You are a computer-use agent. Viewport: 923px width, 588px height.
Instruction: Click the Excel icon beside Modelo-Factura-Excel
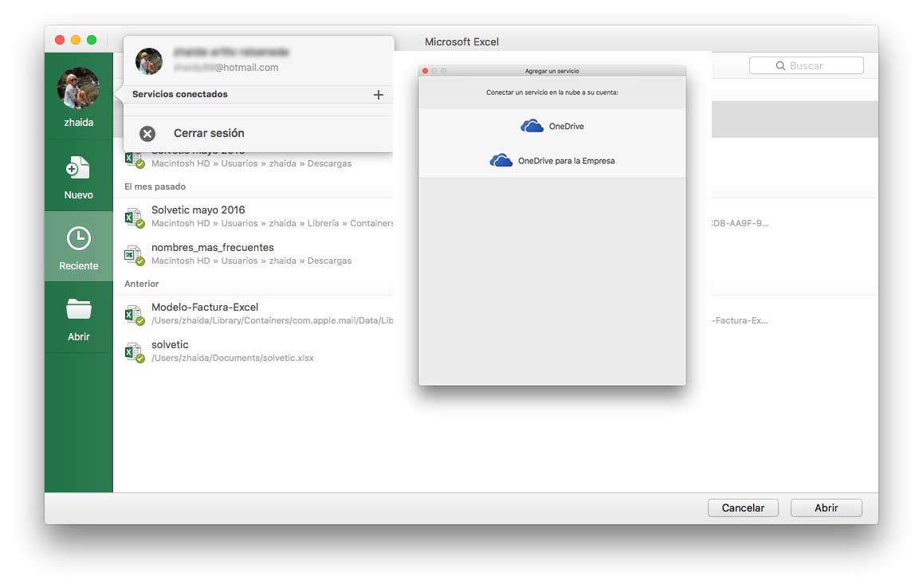pos(134,315)
